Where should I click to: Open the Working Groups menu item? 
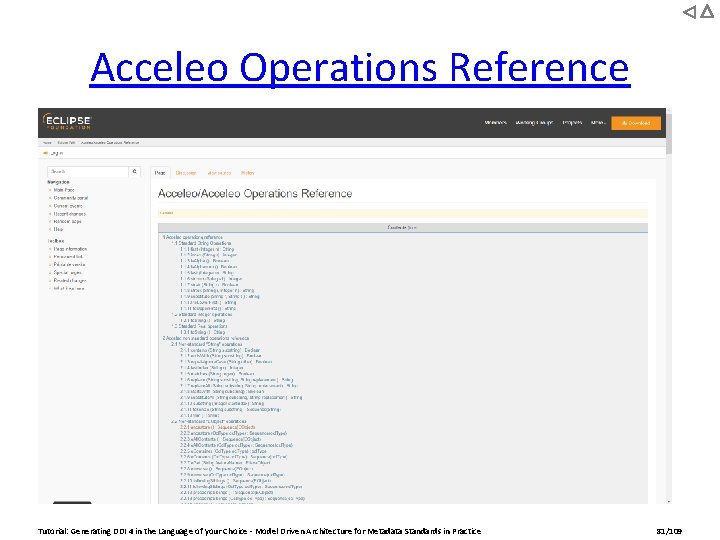534,123
